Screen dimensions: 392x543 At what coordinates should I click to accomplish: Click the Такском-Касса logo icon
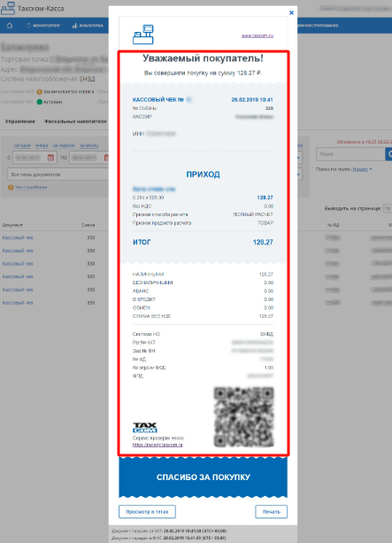pos(8,9)
